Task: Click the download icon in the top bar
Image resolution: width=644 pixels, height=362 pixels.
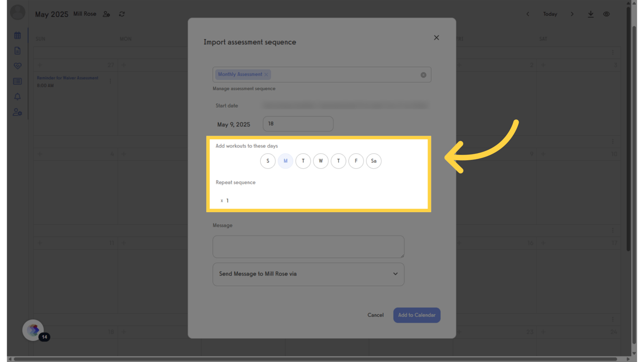Action: [x=591, y=14]
